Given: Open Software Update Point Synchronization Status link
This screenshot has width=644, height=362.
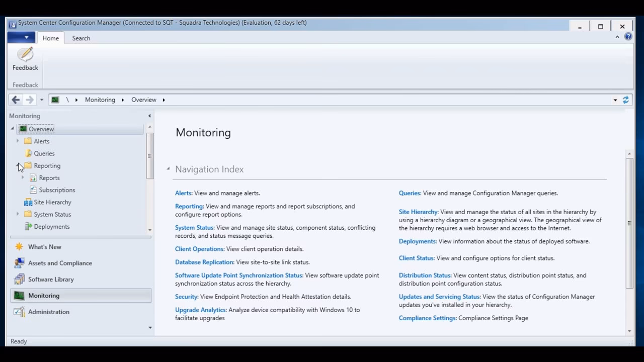Looking at the screenshot, I should [x=239, y=276].
